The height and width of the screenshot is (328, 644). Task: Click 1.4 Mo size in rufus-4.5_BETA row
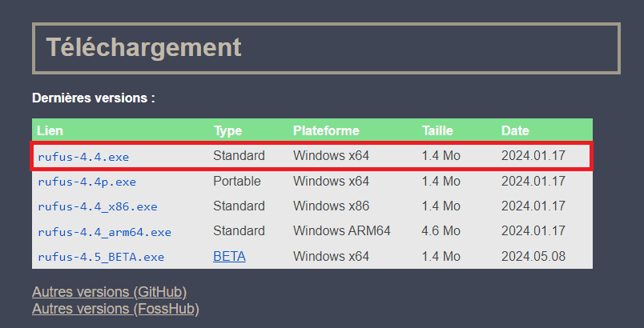coord(441,256)
